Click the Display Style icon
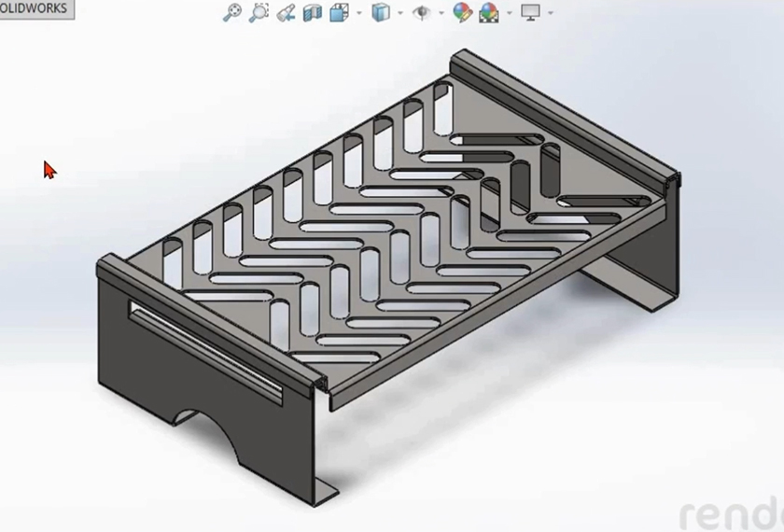This screenshot has width=784, height=532. 381,12
